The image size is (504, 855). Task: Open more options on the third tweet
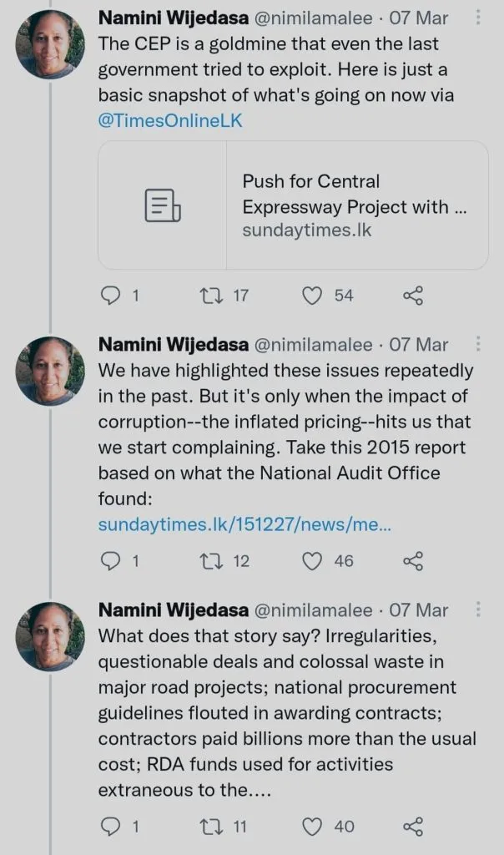[477, 610]
